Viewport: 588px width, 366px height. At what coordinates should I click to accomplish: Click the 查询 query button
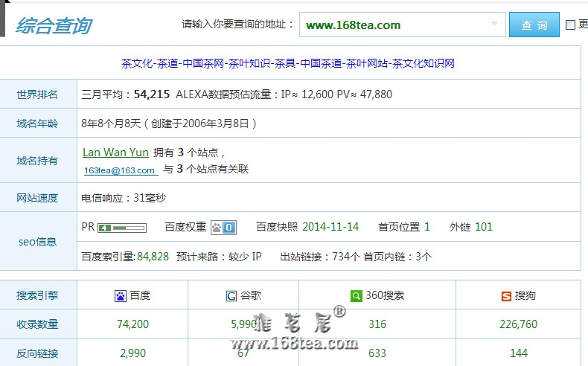534,25
